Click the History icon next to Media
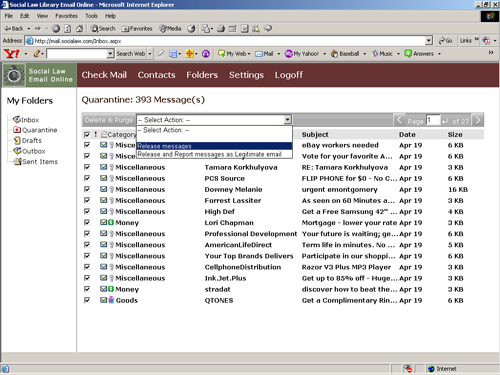 click(x=191, y=29)
